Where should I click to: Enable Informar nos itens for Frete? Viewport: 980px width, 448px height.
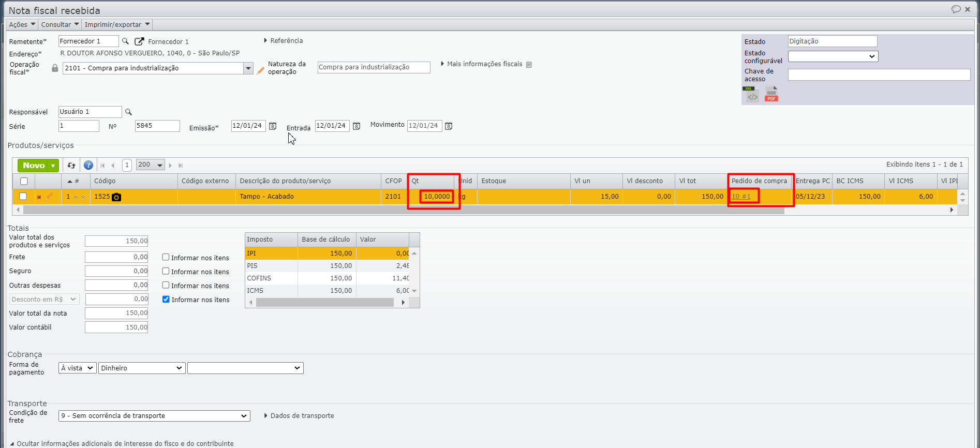pyautogui.click(x=166, y=257)
